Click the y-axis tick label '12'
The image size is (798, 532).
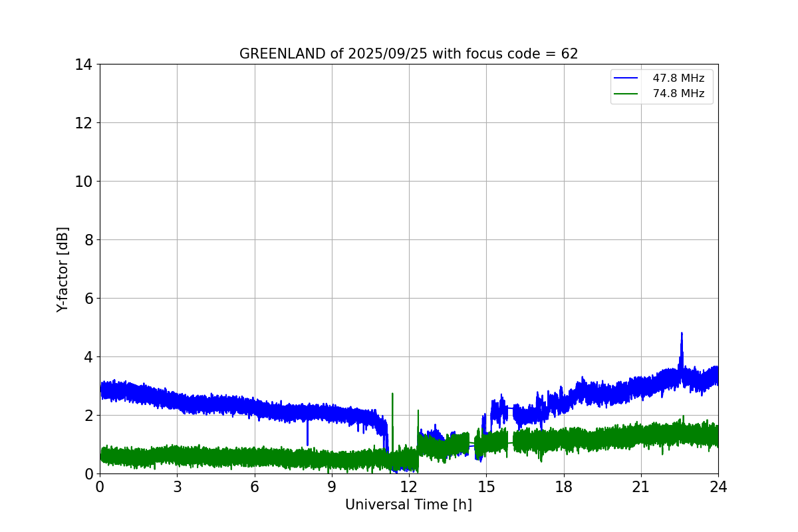pyautogui.click(x=83, y=123)
